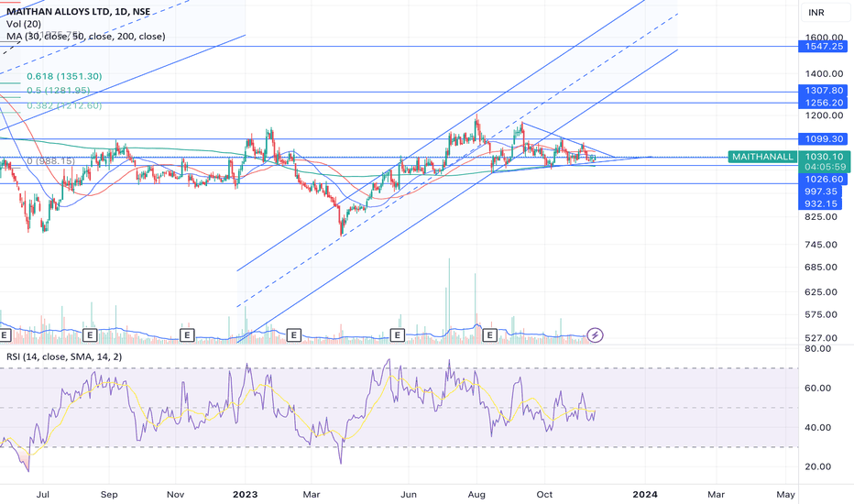This screenshot has height=504, width=854.
Task: Open the earnings marker dated mid-August 2023
Action: point(490,334)
